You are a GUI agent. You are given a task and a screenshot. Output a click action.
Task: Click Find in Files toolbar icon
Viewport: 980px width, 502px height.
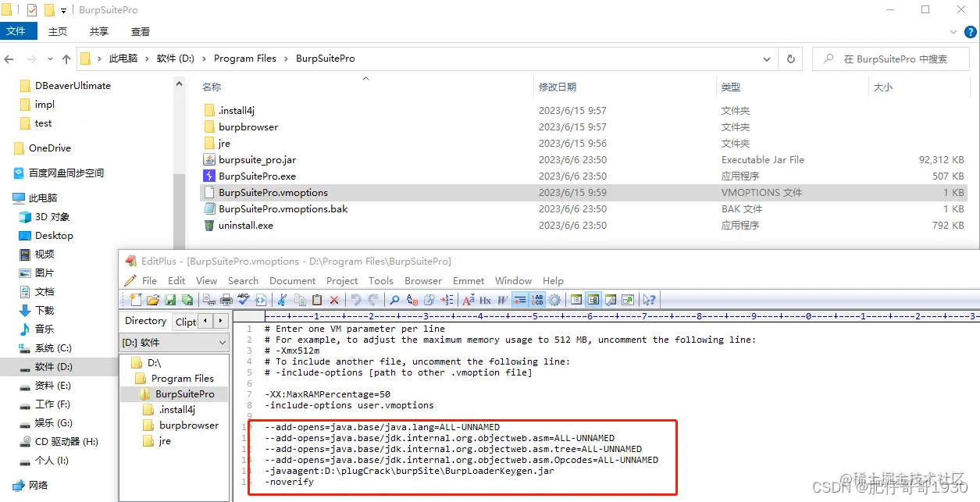[429, 300]
